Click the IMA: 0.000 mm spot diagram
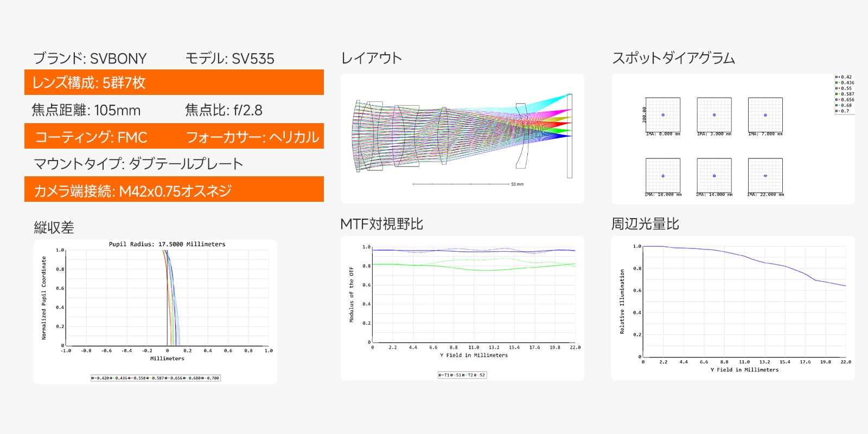The height and width of the screenshot is (434, 868). pyautogui.click(x=662, y=115)
